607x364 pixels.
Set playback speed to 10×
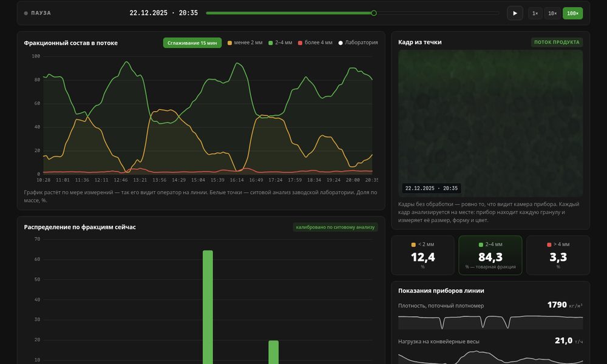(x=552, y=13)
